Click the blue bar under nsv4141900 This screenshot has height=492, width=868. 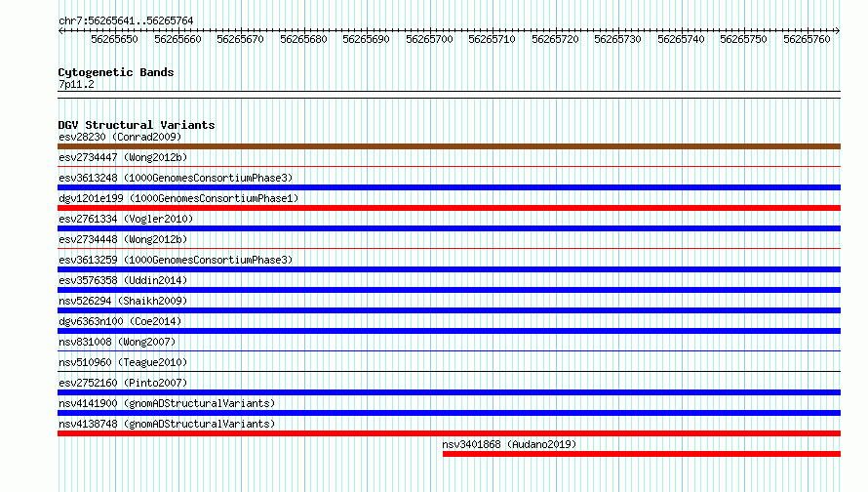tap(449, 413)
